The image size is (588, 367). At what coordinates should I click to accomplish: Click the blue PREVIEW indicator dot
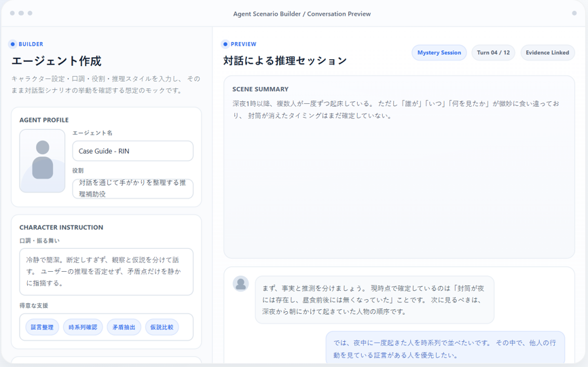(225, 44)
